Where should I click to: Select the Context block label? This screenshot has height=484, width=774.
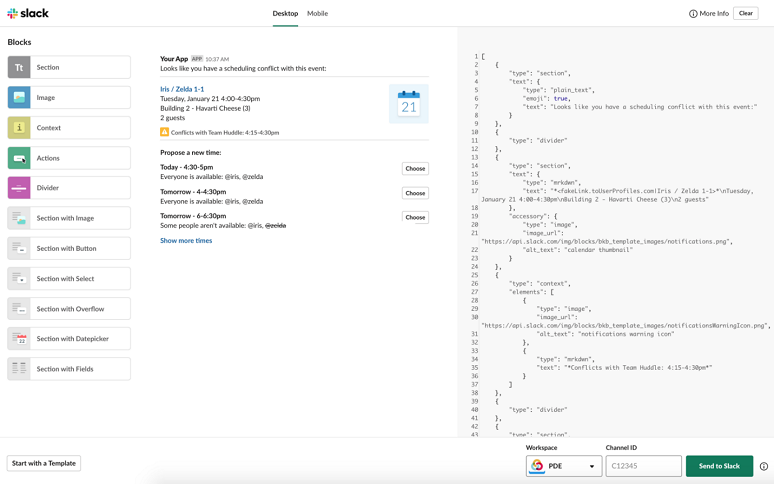click(x=48, y=128)
